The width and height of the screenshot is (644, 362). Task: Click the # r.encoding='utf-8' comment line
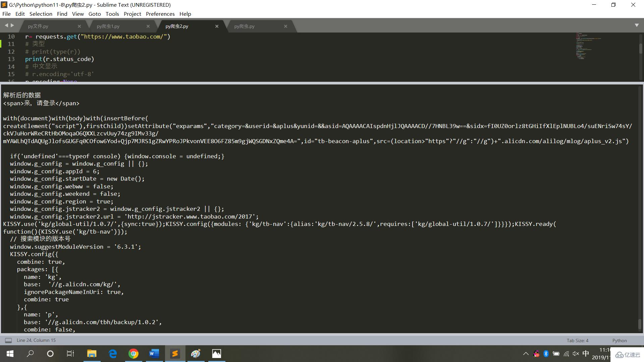coord(59,74)
